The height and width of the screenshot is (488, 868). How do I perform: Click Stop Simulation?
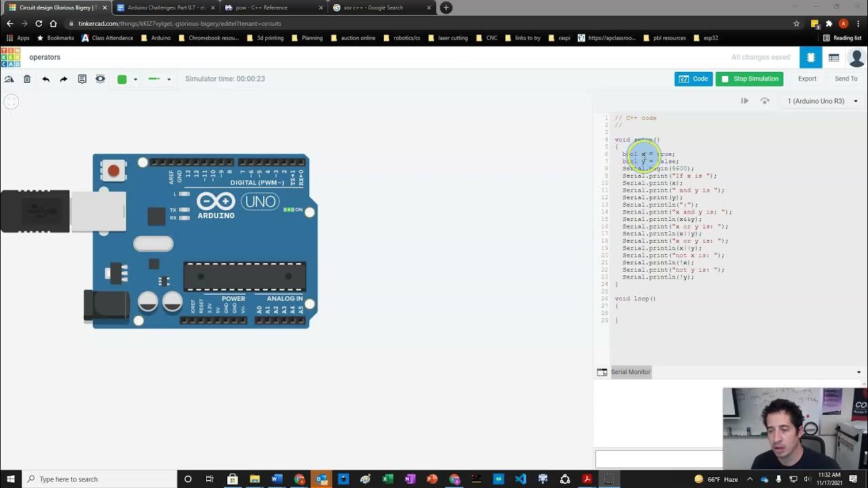pos(749,79)
